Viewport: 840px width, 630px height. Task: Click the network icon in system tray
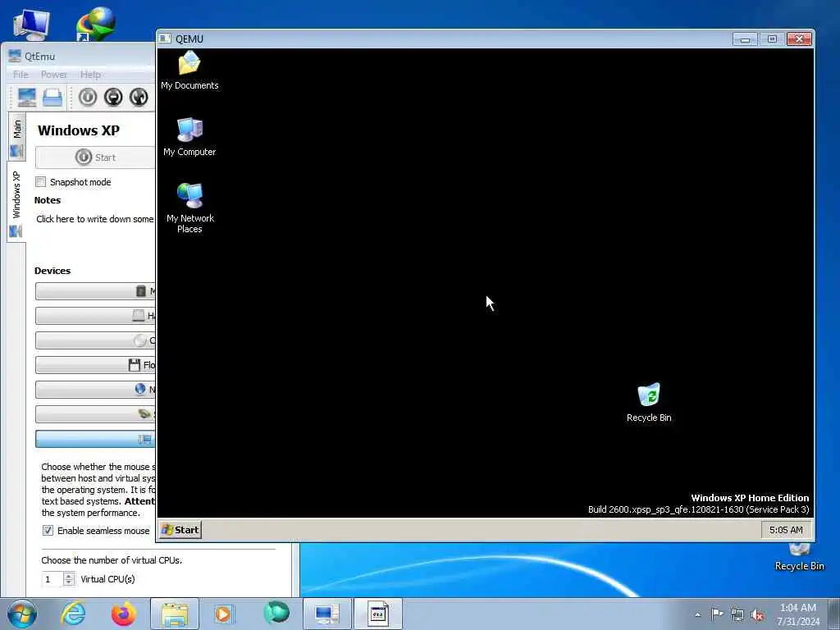[737, 614]
